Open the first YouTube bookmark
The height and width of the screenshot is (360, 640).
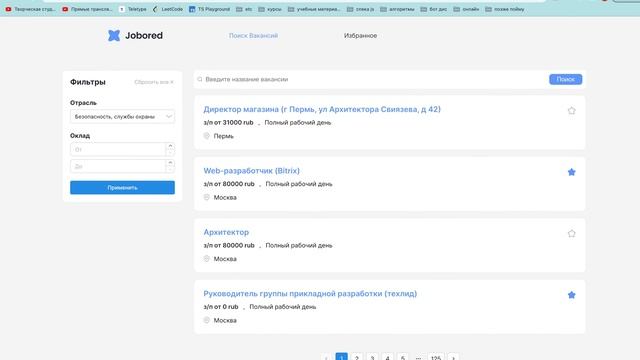coord(31,9)
